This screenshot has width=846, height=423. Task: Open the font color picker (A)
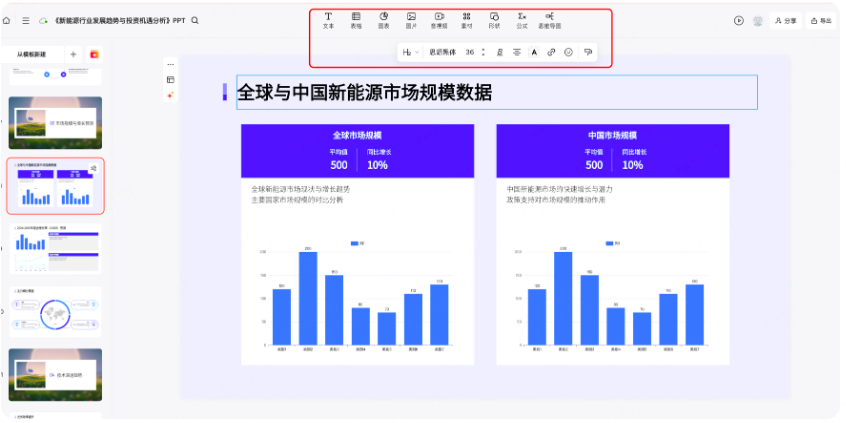(534, 52)
